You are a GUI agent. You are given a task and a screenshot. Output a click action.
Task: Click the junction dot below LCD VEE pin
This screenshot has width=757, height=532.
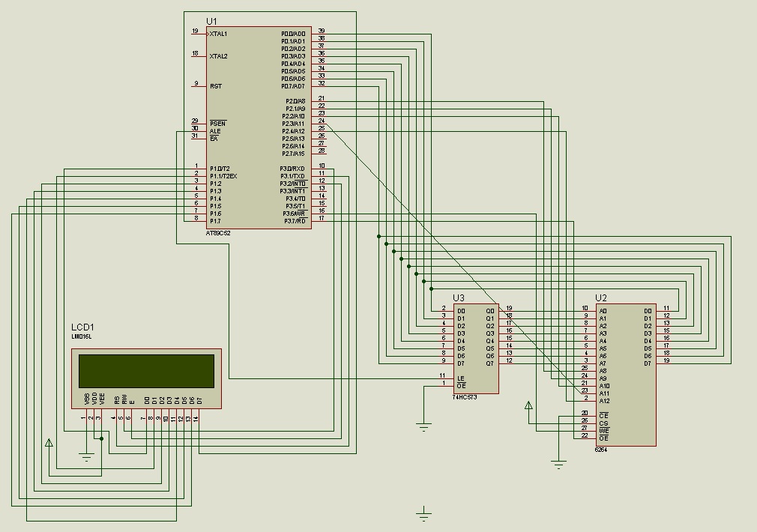pyautogui.click(x=101, y=438)
